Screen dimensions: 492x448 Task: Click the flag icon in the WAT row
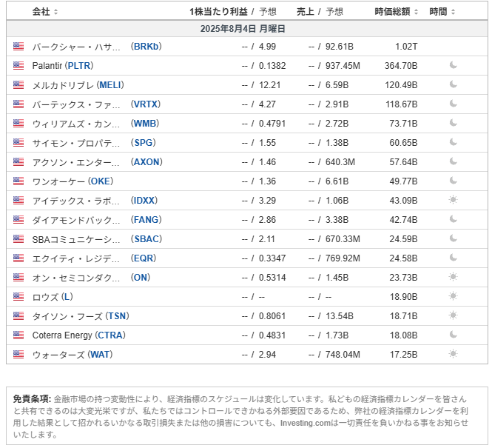[x=18, y=355]
